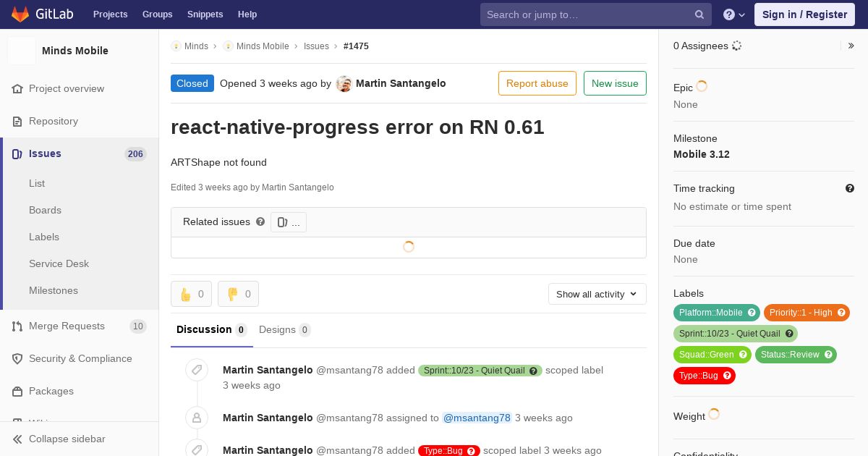
Task: Click the Issues sidebar icon
Action: (x=17, y=153)
